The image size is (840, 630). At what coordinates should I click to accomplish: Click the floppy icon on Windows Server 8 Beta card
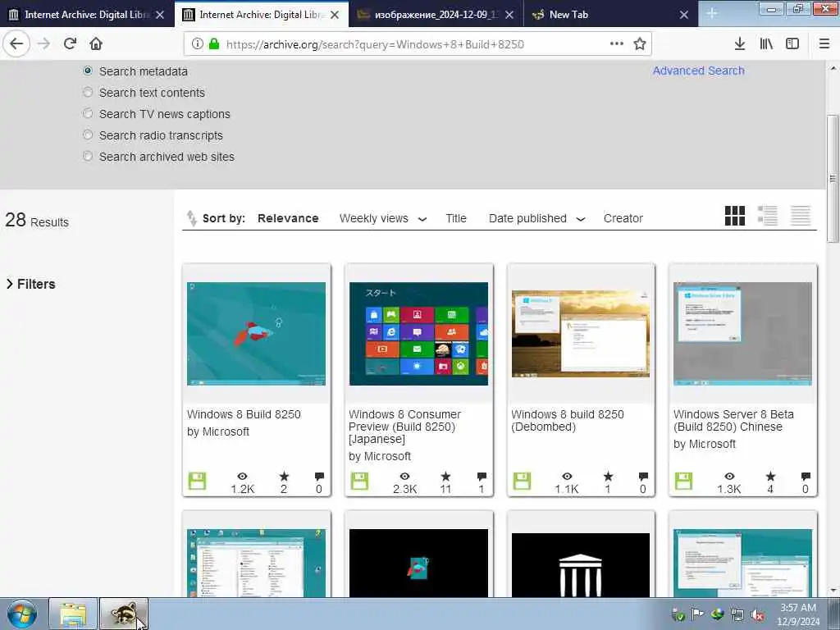(683, 481)
